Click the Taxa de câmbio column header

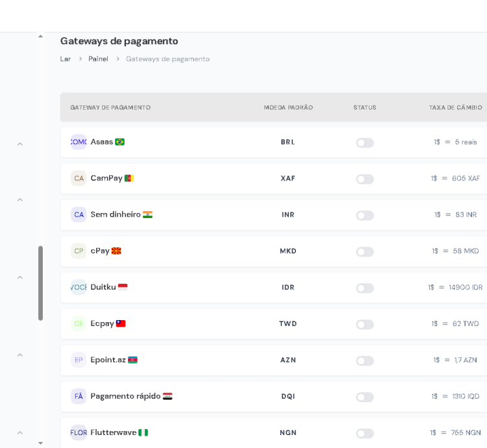coord(456,107)
